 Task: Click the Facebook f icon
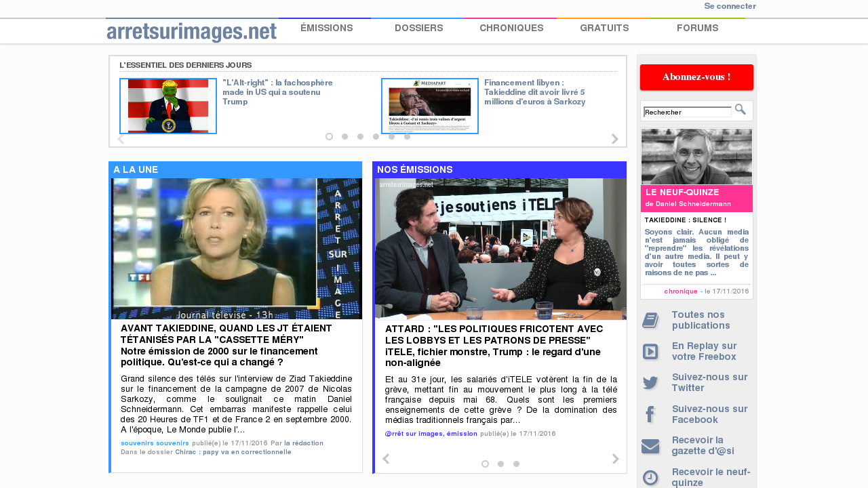click(650, 414)
